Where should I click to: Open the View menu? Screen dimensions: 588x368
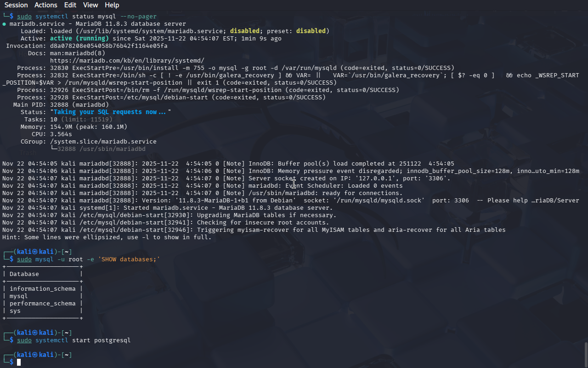90,5
